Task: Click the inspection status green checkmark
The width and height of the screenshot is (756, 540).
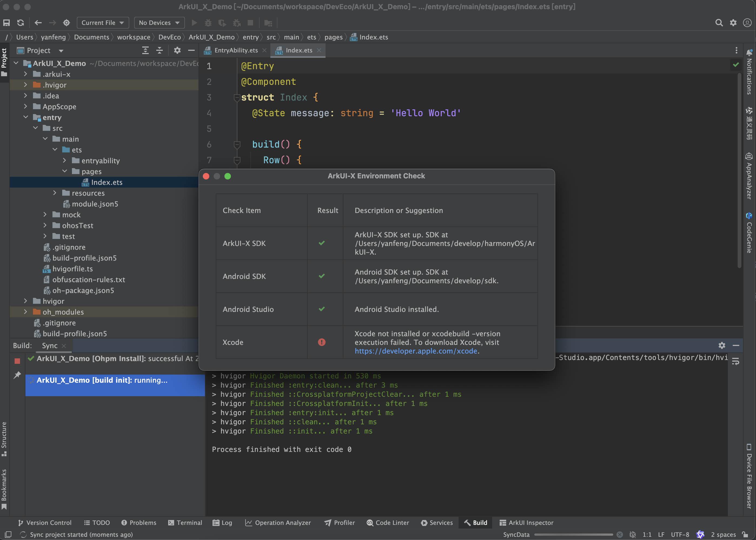Action: click(x=736, y=65)
